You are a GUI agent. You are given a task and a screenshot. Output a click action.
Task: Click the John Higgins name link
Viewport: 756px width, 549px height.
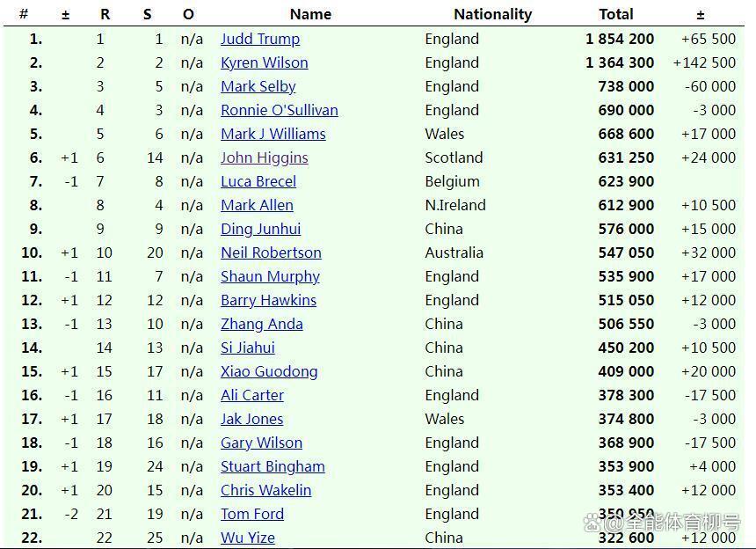tap(264, 157)
